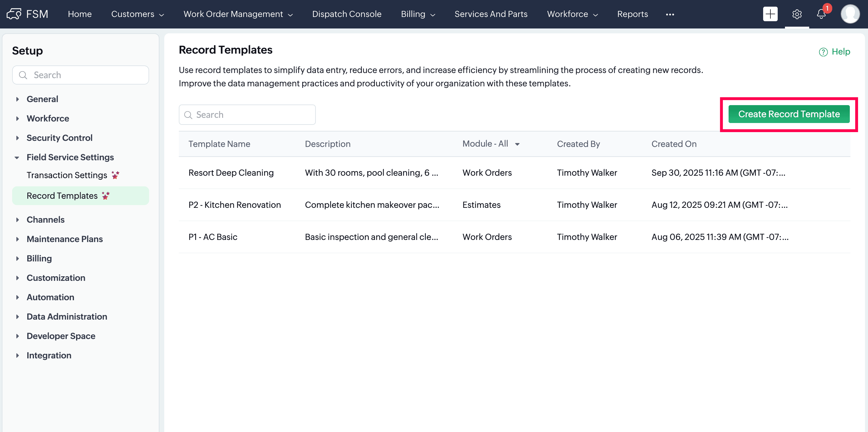Click the star icon beside Transaction Settings
This screenshot has width=868, height=432.
[115, 175]
